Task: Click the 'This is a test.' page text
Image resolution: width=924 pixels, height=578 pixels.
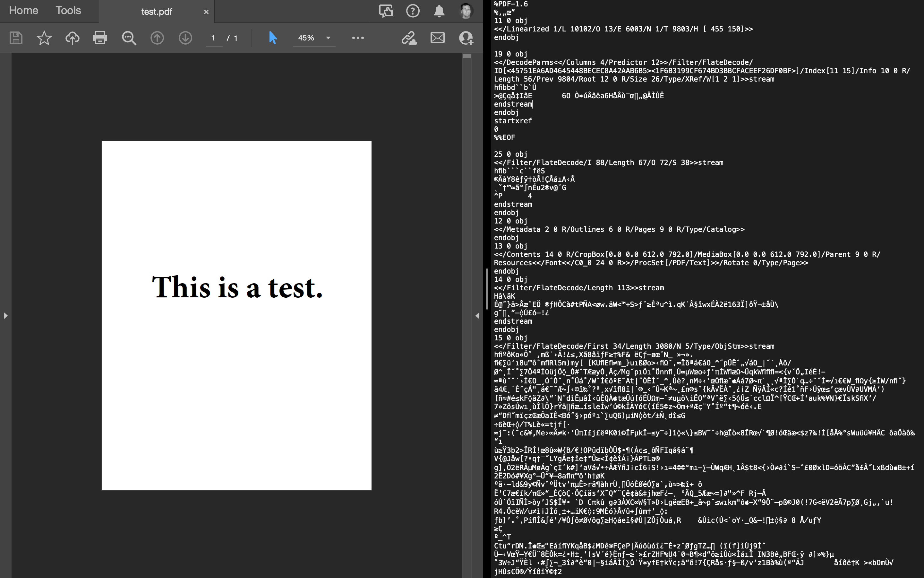Action: [x=237, y=287]
